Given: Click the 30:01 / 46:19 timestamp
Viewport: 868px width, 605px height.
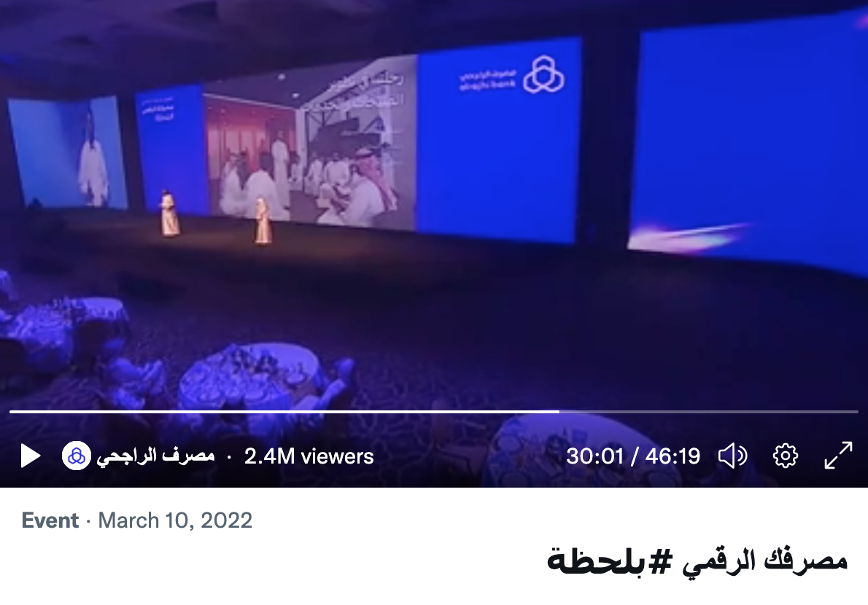Looking at the screenshot, I should click(632, 456).
